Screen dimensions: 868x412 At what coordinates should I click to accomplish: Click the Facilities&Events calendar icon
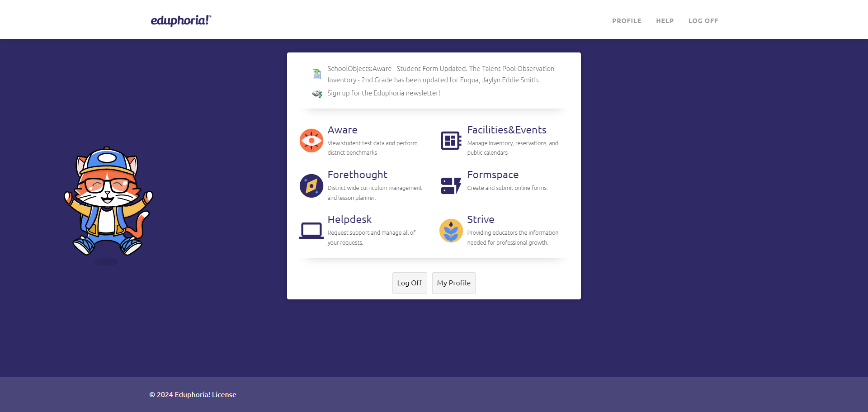pyautogui.click(x=451, y=141)
